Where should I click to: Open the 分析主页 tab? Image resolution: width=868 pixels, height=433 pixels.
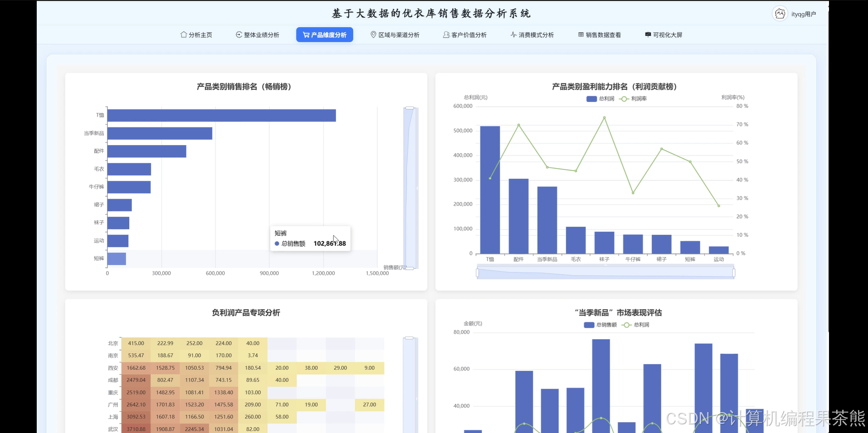click(196, 35)
